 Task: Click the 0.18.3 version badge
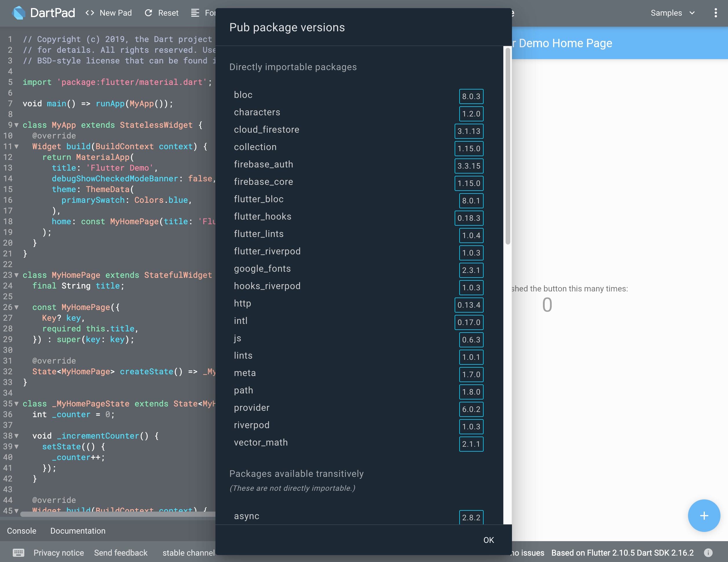469,218
